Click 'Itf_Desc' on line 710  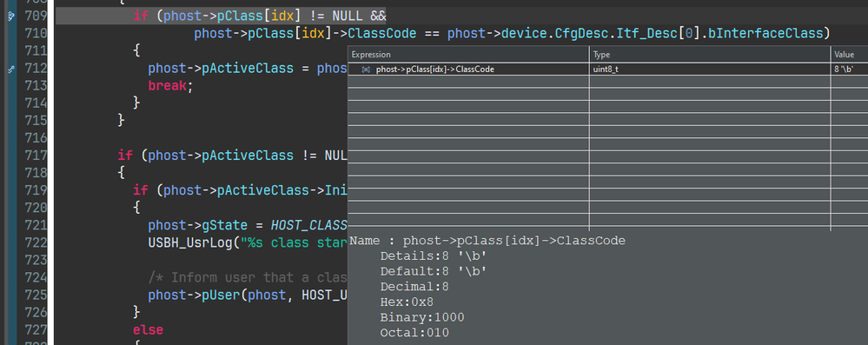[647, 33]
